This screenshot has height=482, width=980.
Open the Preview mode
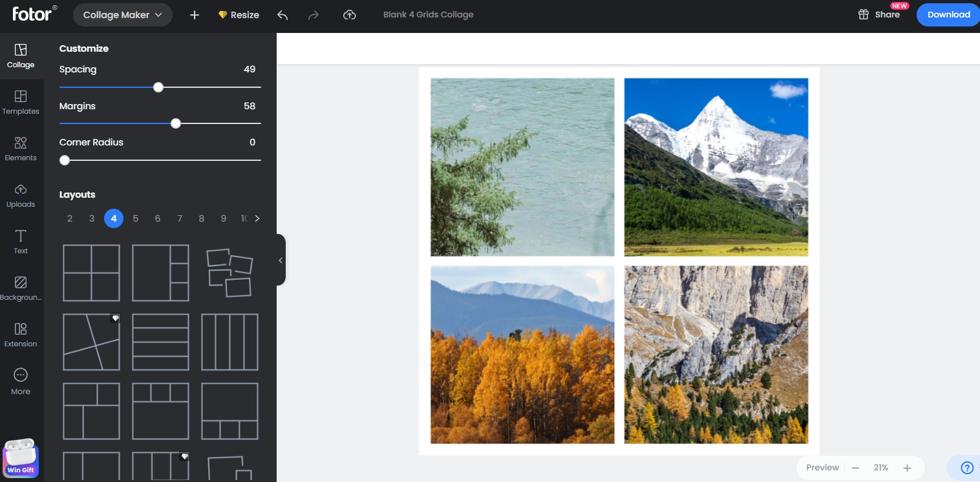822,467
